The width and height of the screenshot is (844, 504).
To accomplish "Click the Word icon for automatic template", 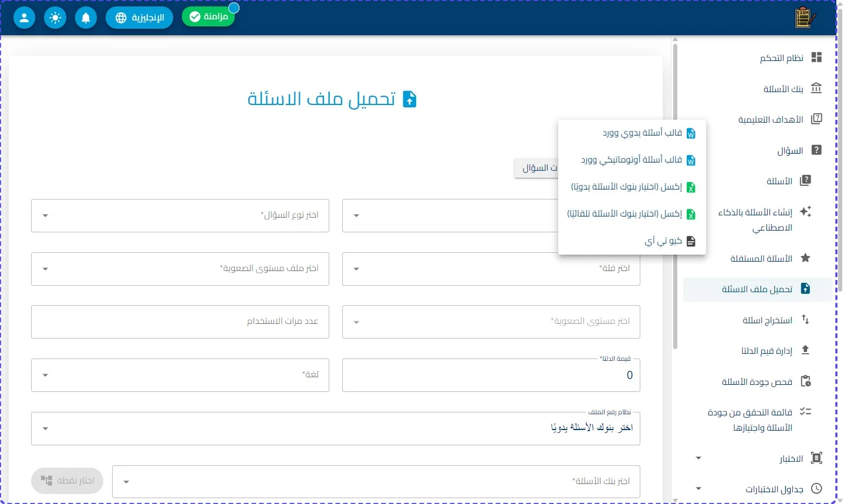I will click(x=691, y=160).
